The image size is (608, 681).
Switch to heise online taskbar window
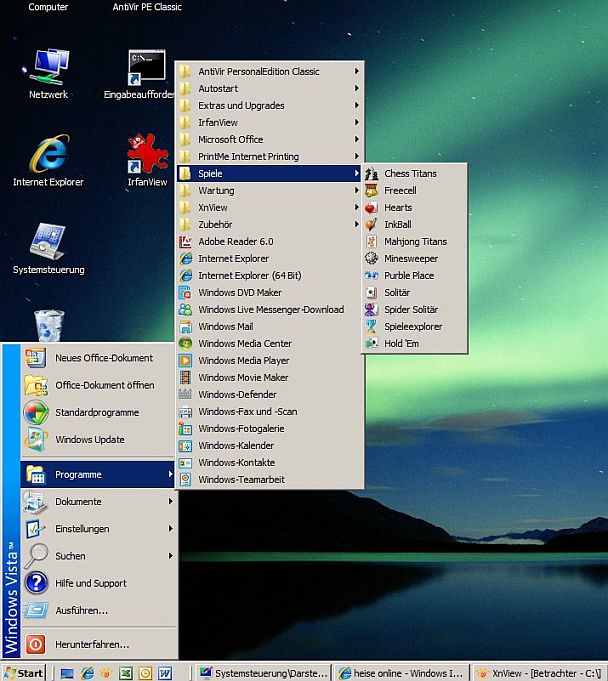coord(402,673)
